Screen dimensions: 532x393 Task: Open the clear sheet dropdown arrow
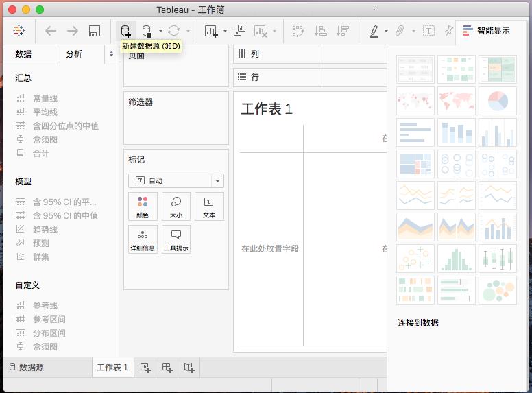274,32
